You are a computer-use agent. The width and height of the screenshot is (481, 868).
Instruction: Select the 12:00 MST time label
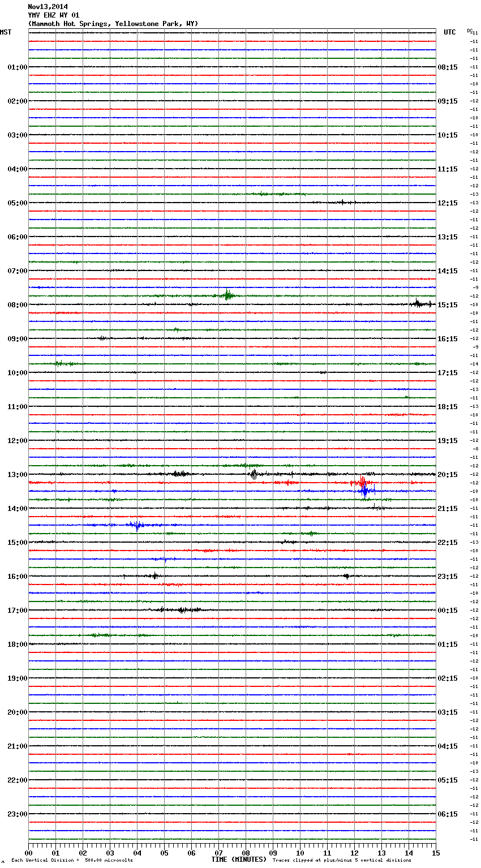(x=18, y=441)
